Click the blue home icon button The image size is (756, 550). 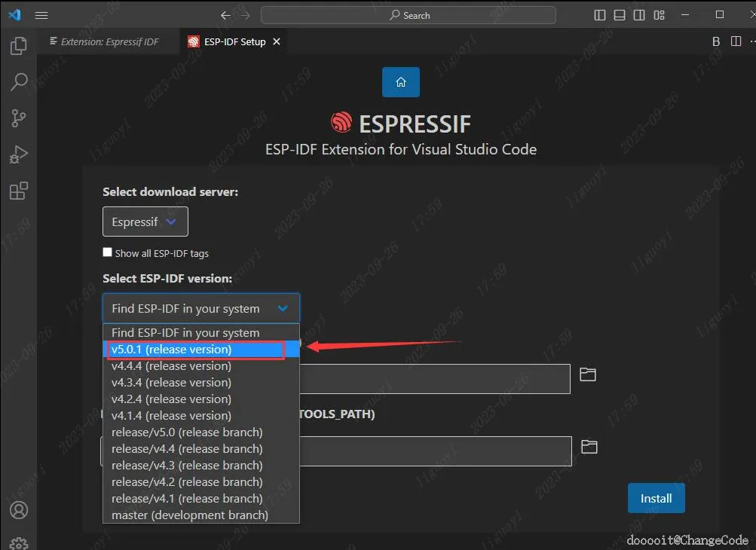pyautogui.click(x=401, y=82)
